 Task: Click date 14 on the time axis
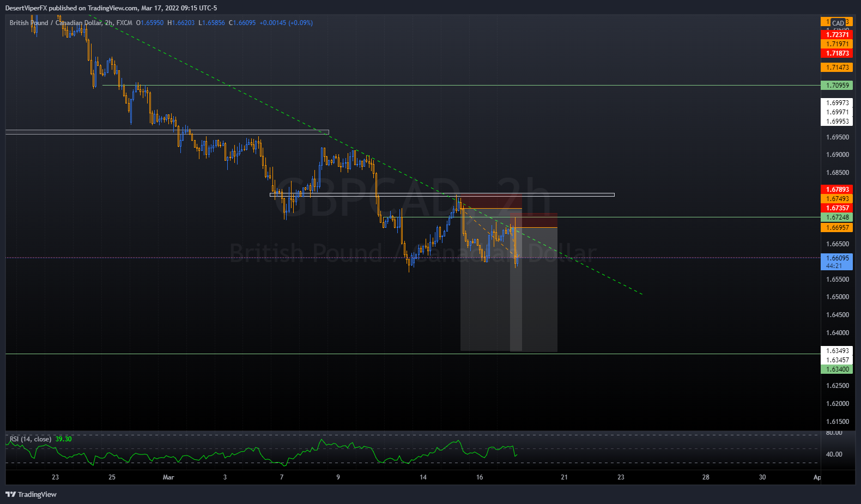click(423, 477)
